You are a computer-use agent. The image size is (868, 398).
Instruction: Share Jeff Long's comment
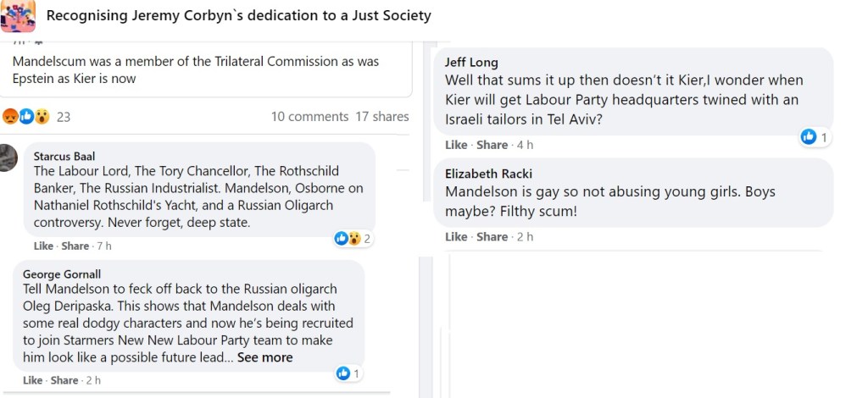tap(492, 145)
